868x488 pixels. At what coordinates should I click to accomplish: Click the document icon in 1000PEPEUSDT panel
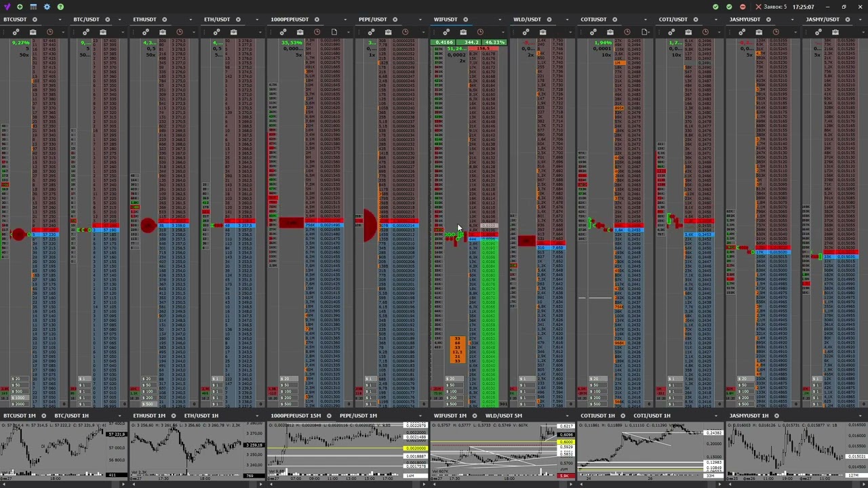click(x=334, y=32)
